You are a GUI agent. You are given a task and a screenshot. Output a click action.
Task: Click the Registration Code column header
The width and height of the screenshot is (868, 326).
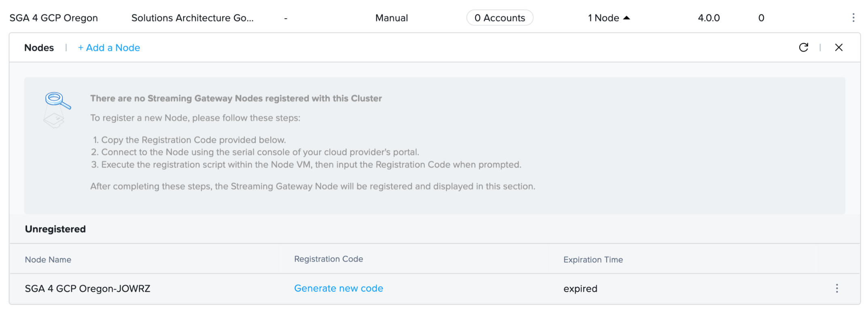click(328, 259)
